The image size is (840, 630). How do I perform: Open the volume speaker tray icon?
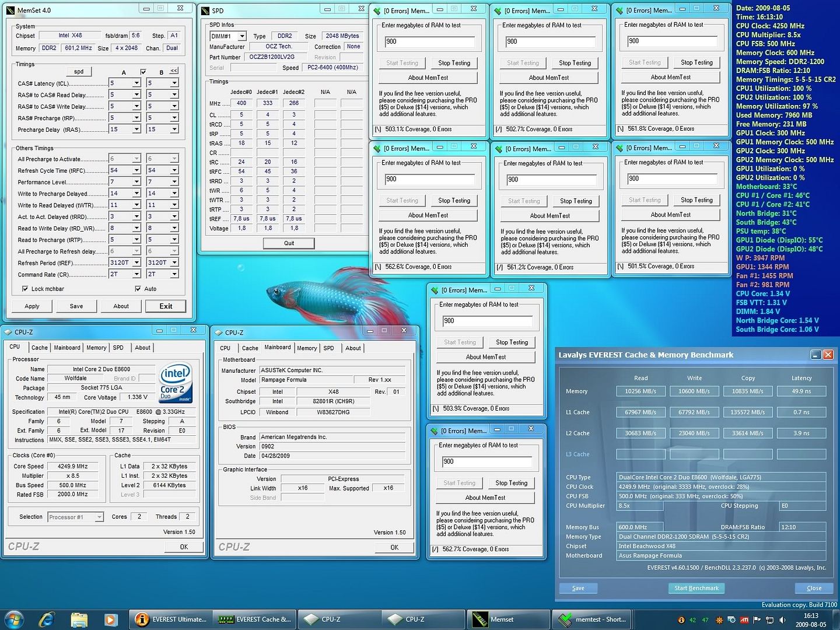[782, 619]
